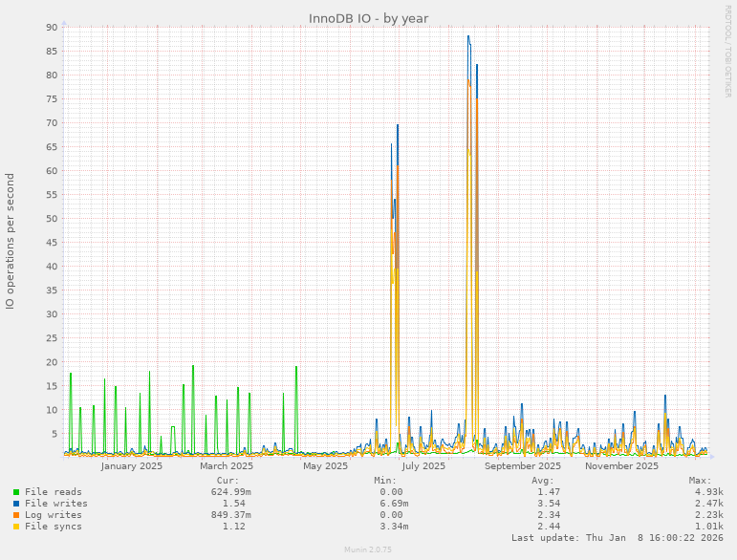Click the 'July 2025' axis label

tap(423, 466)
